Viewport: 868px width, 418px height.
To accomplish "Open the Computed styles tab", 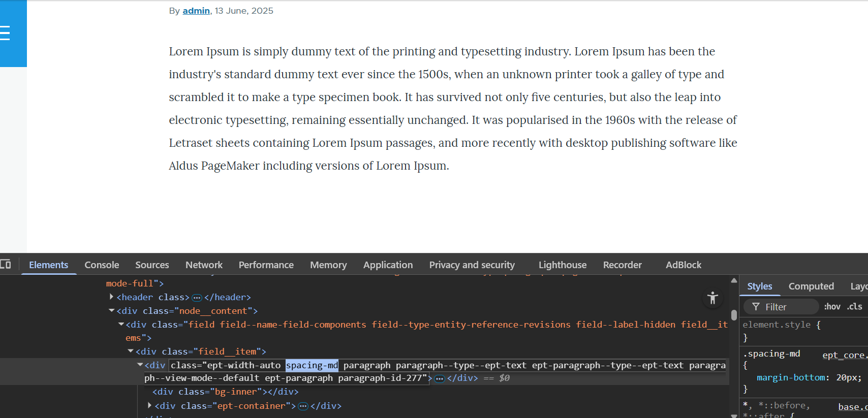I will coord(811,286).
